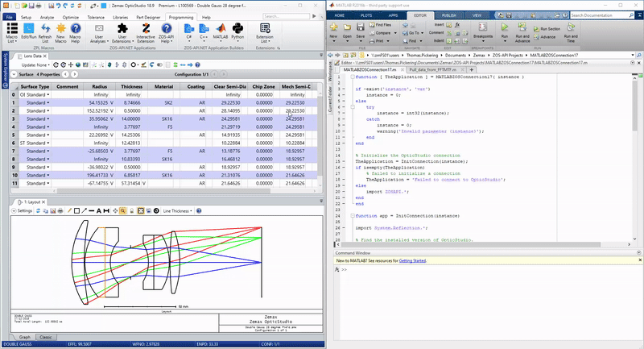Screen dimensions: 644x349
Task: Open surface type dropdown for row 6 ST Standard
Action: tap(48, 143)
